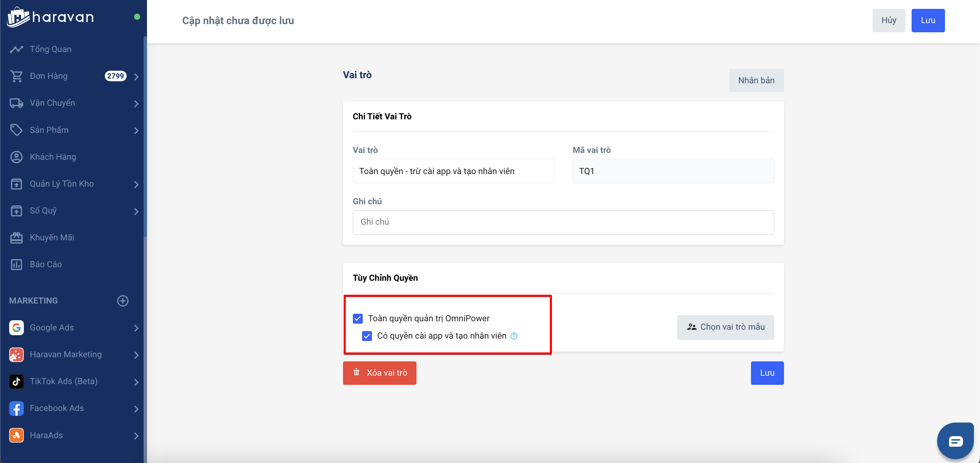The image size is (980, 463).
Task: Open the Đơn Hàng menu item
Action: point(71,76)
